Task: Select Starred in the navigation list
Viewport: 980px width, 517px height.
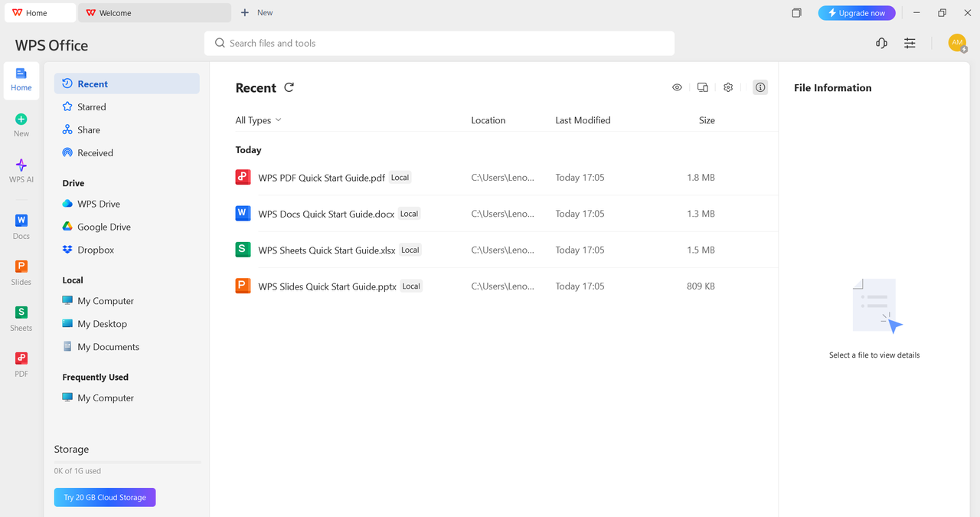Action: [126, 106]
